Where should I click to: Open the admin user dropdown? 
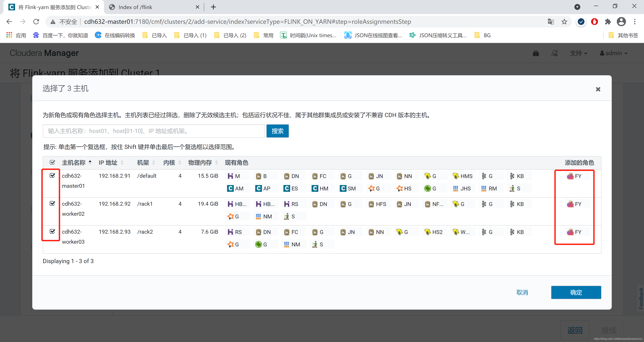pos(614,53)
